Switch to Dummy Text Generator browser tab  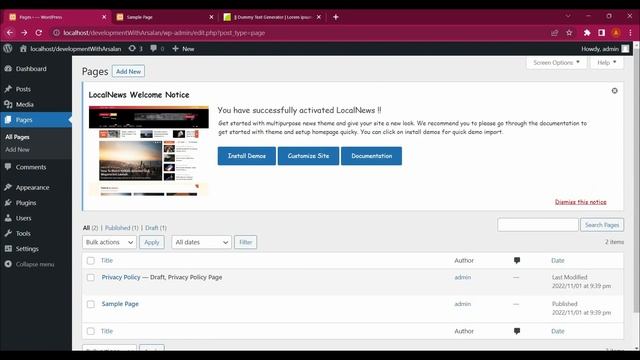(x=271, y=17)
